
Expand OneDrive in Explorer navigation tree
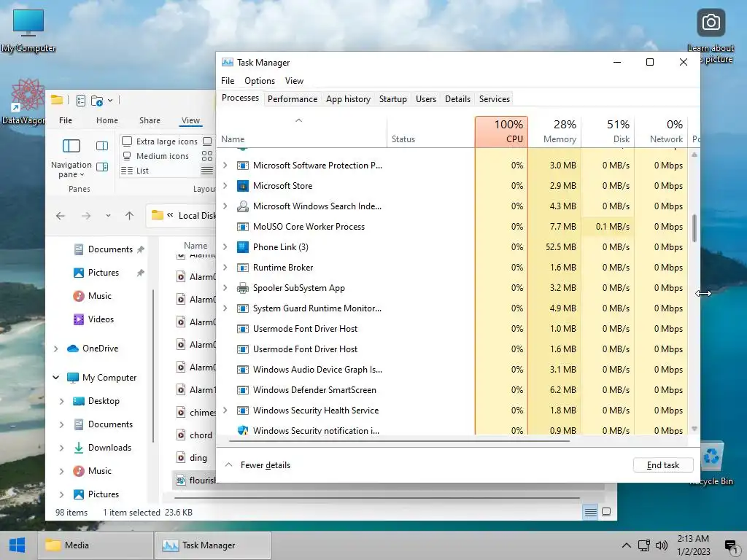56,349
